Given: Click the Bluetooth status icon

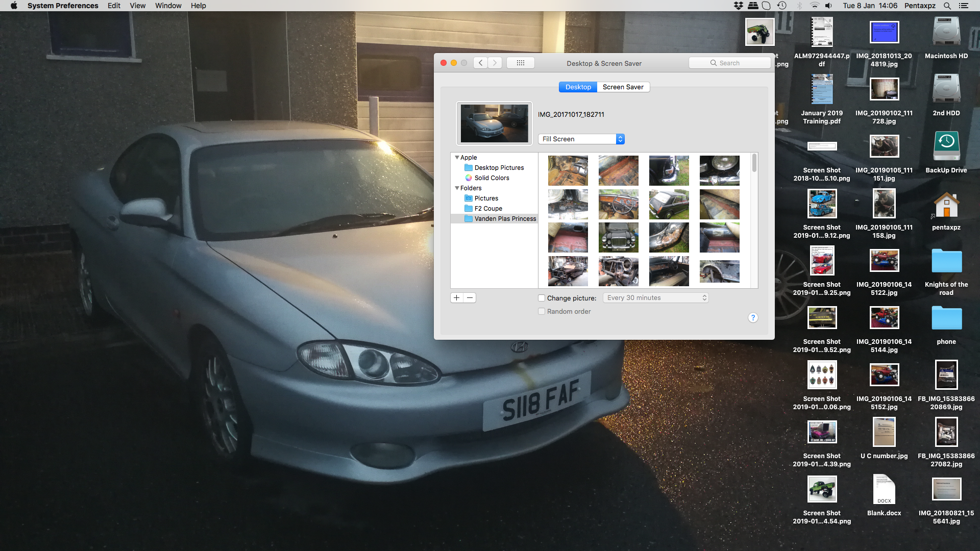Looking at the screenshot, I should pos(799,6).
